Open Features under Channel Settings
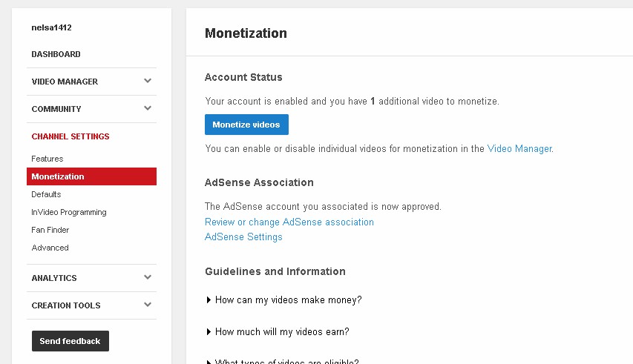Viewport: 633px width, 364px height. [47, 159]
